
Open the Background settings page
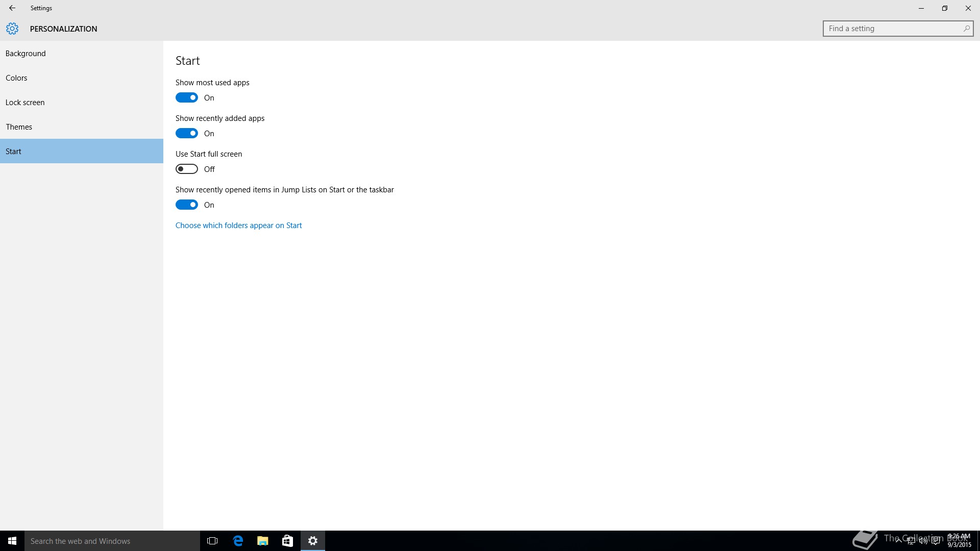pos(26,54)
